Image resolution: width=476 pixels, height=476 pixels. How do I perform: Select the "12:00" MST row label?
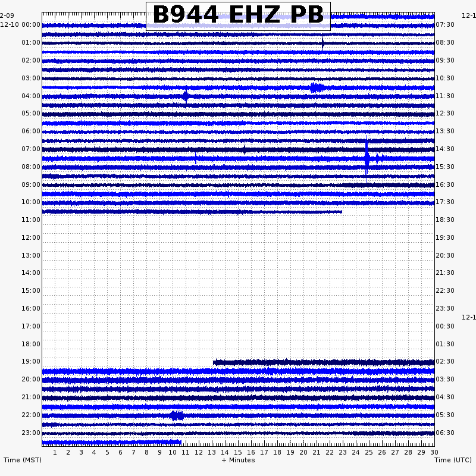(x=31, y=237)
